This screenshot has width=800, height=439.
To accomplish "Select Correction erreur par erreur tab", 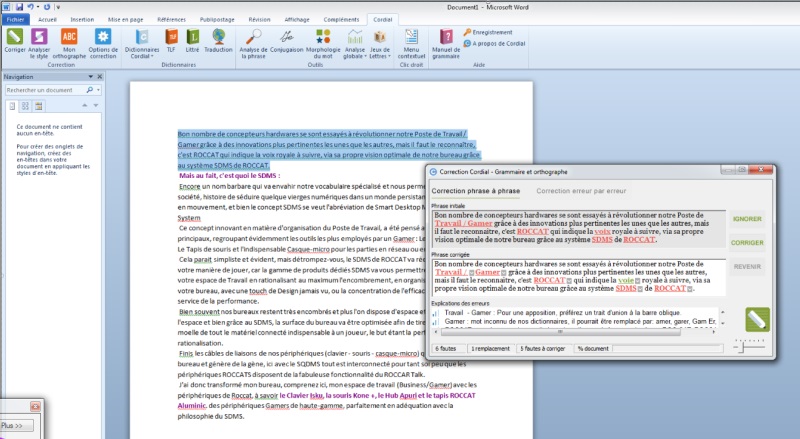I will click(x=581, y=191).
